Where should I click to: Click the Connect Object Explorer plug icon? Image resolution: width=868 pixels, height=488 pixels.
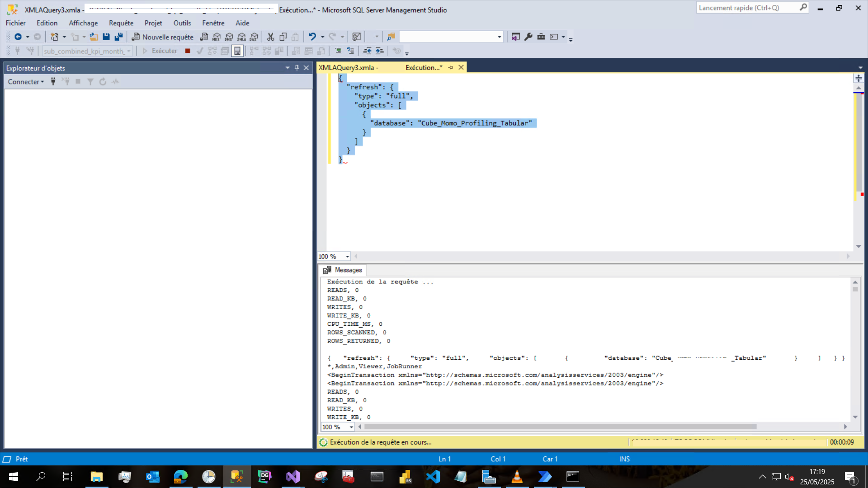point(53,81)
